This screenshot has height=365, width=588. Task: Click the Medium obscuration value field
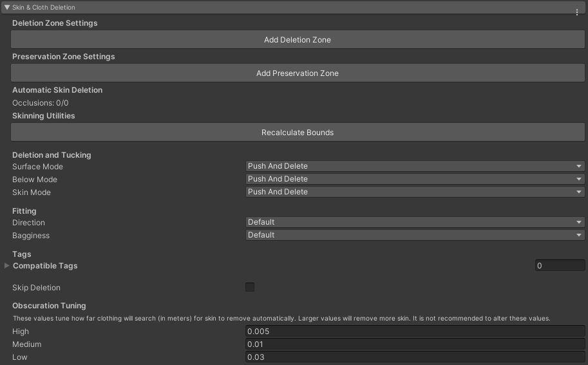tap(415, 344)
